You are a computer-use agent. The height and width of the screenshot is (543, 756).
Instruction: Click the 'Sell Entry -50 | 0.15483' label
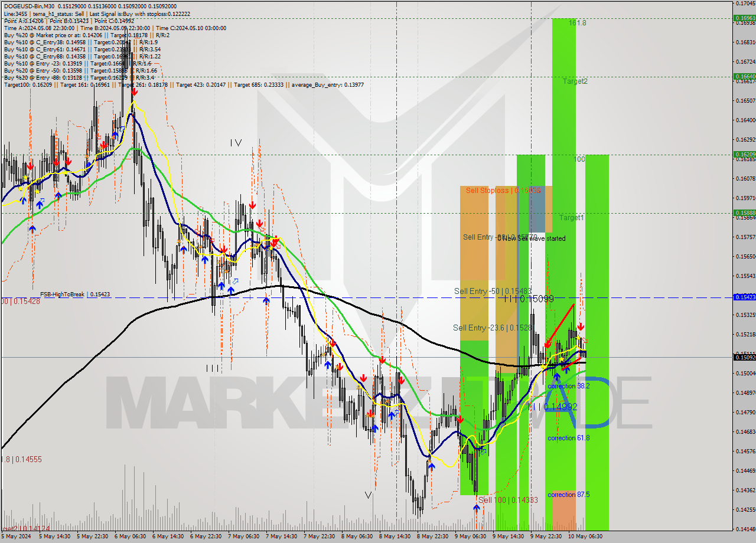tap(493, 291)
